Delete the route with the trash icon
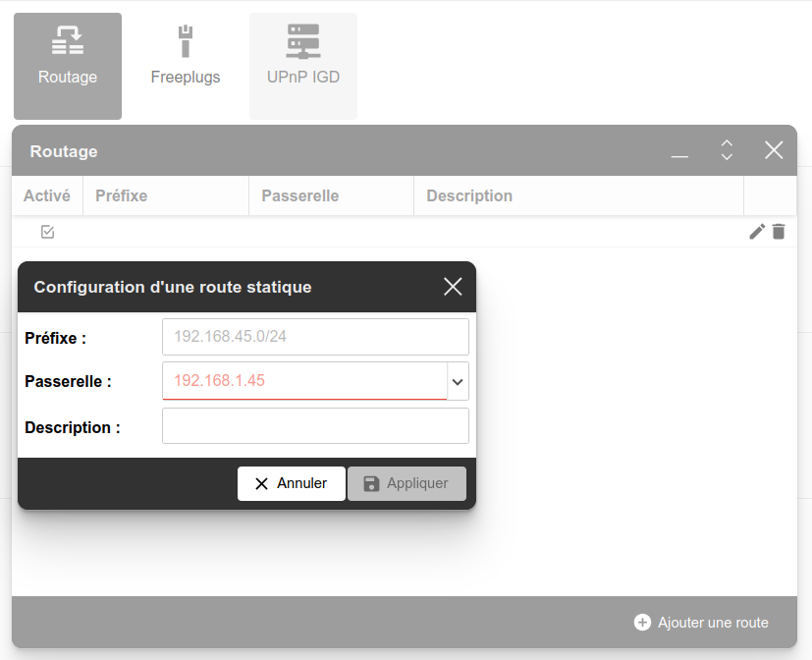Screen dimensions: 812x660 pos(779,232)
